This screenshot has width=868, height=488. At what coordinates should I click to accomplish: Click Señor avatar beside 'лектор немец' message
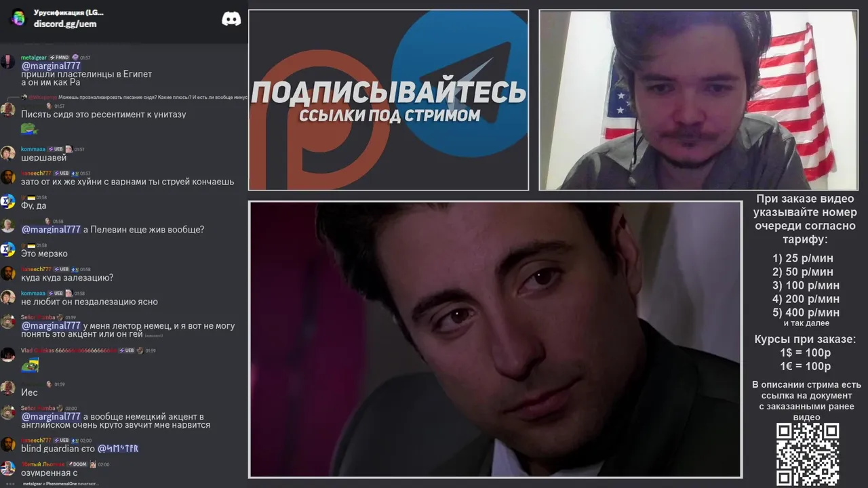pos(7,321)
